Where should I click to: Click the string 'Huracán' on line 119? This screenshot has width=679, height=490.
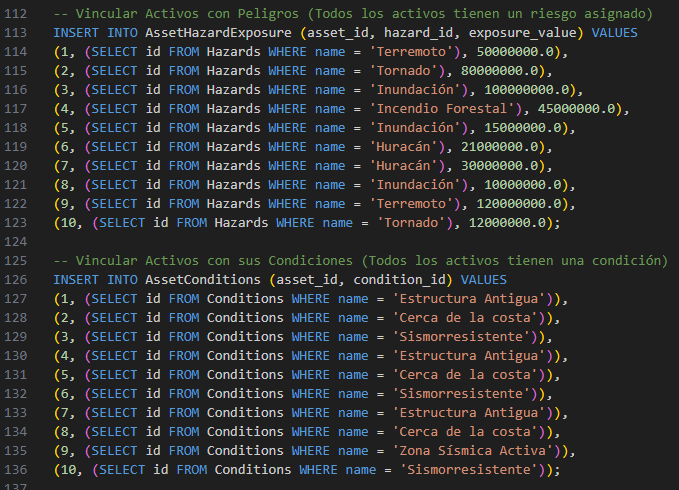click(x=403, y=147)
